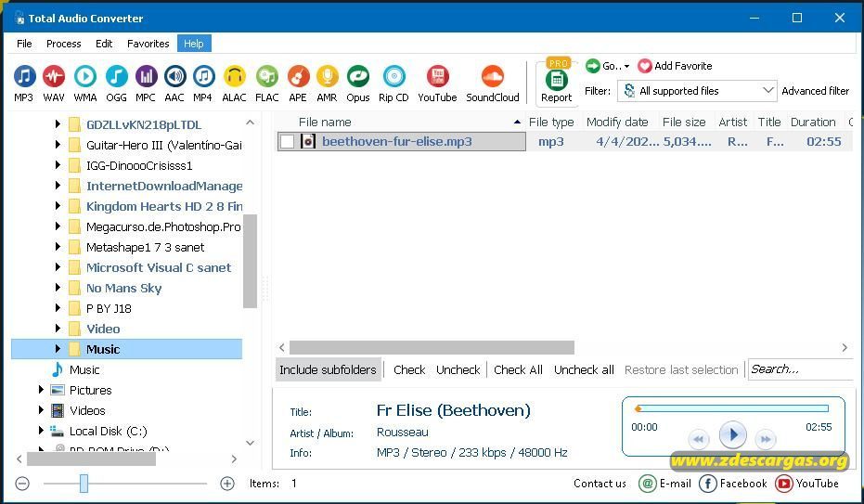
Task: Open the Help menu
Action: pyautogui.click(x=193, y=44)
